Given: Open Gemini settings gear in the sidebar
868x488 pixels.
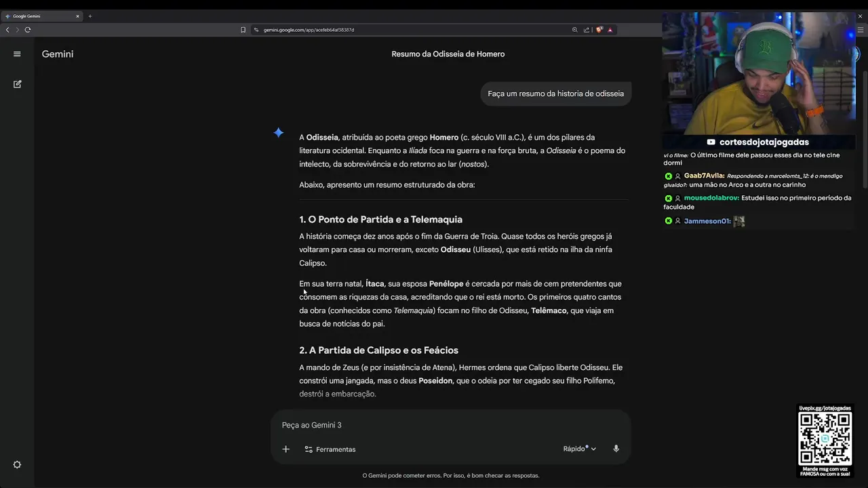Looking at the screenshot, I should [x=17, y=464].
